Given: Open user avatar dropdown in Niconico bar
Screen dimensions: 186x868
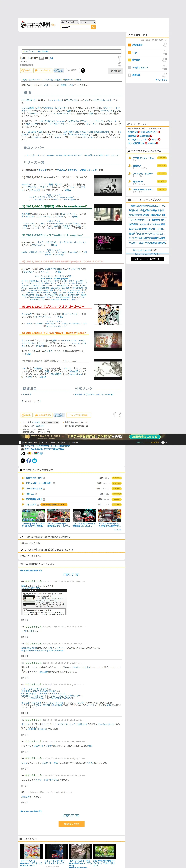Looking at the screenshot, I should pyautogui.click(x=164, y=442).
